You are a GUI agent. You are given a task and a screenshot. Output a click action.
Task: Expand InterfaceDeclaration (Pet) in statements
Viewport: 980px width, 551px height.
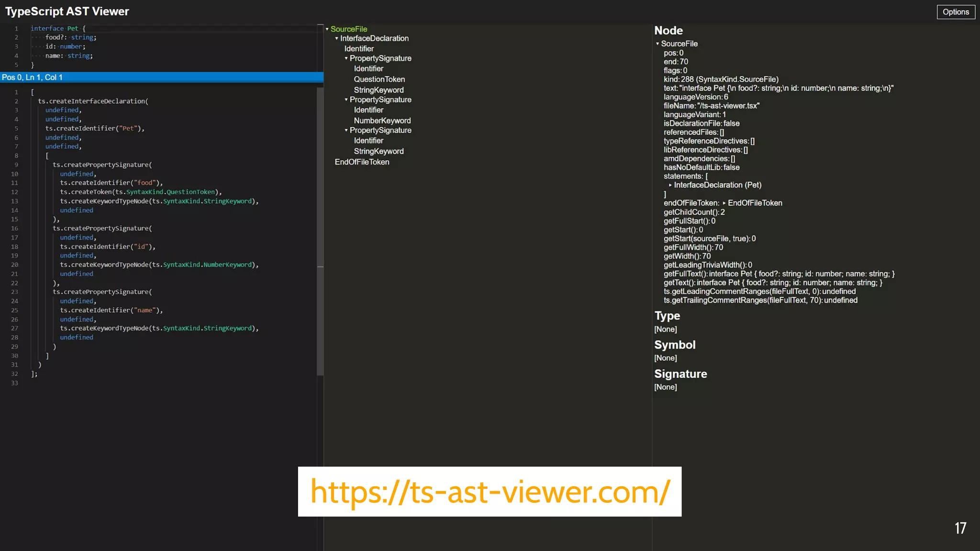click(670, 185)
